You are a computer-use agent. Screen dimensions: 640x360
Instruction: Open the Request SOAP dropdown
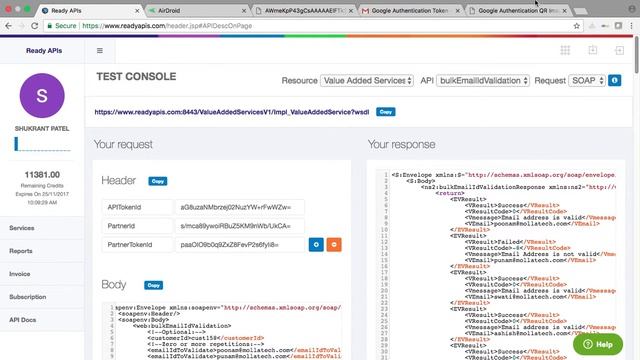click(587, 80)
